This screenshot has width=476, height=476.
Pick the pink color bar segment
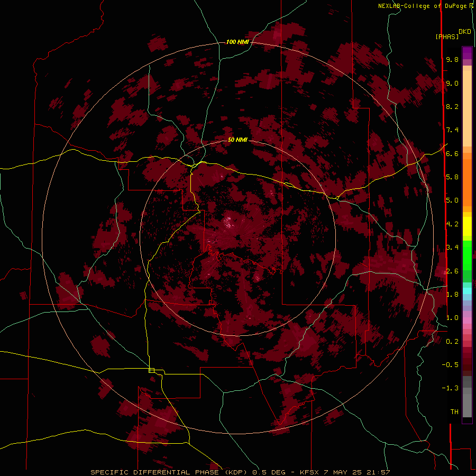pyautogui.click(x=467, y=321)
